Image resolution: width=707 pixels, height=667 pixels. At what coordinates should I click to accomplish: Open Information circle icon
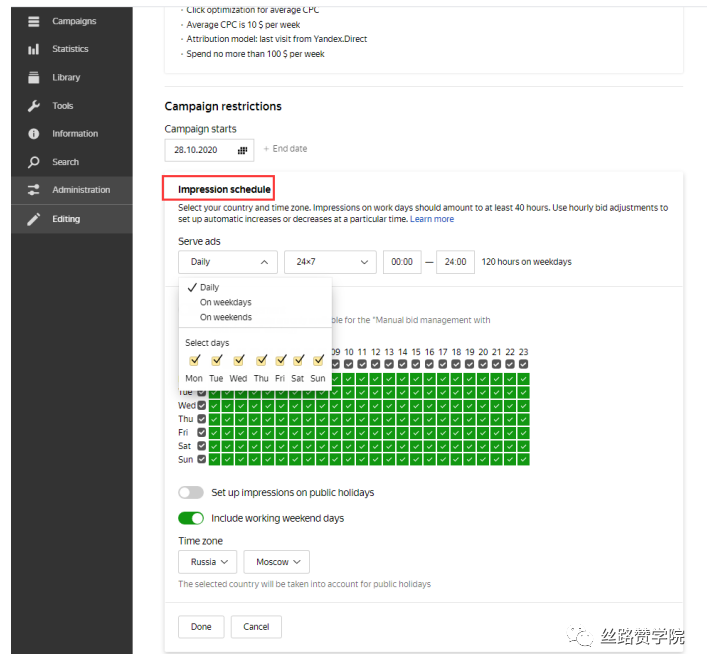(x=33, y=134)
